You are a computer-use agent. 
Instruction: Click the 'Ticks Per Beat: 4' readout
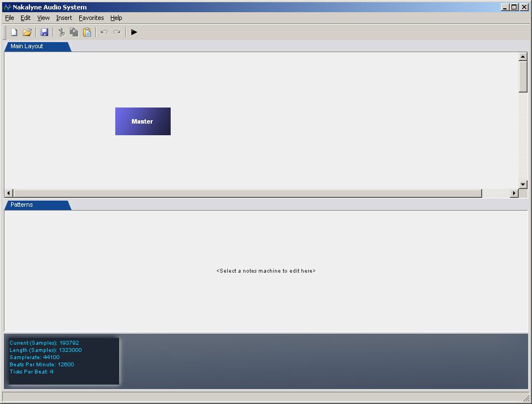[x=31, y=371]
